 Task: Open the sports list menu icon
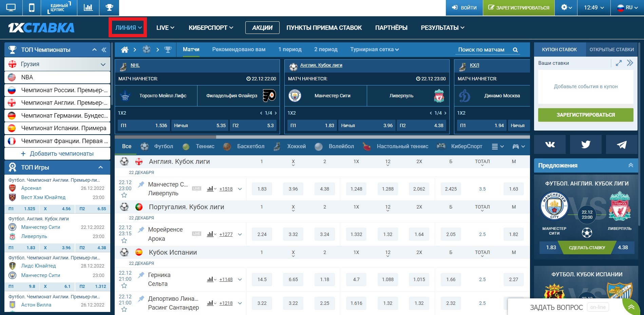497,146
